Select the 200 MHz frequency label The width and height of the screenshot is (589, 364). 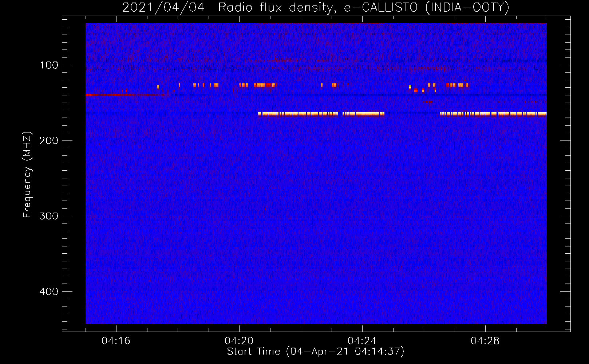(49, 141)
